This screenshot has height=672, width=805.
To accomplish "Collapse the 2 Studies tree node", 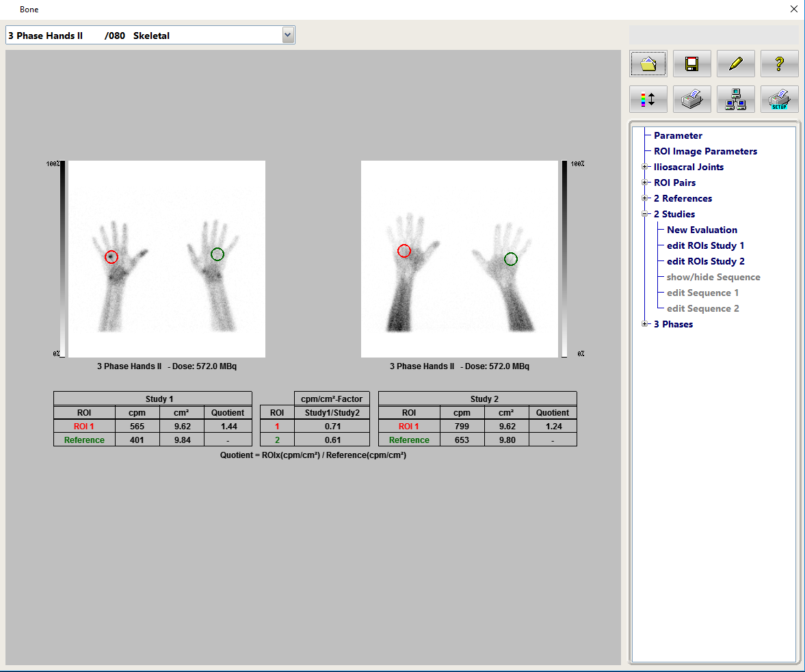I will [x=644, y=214].
